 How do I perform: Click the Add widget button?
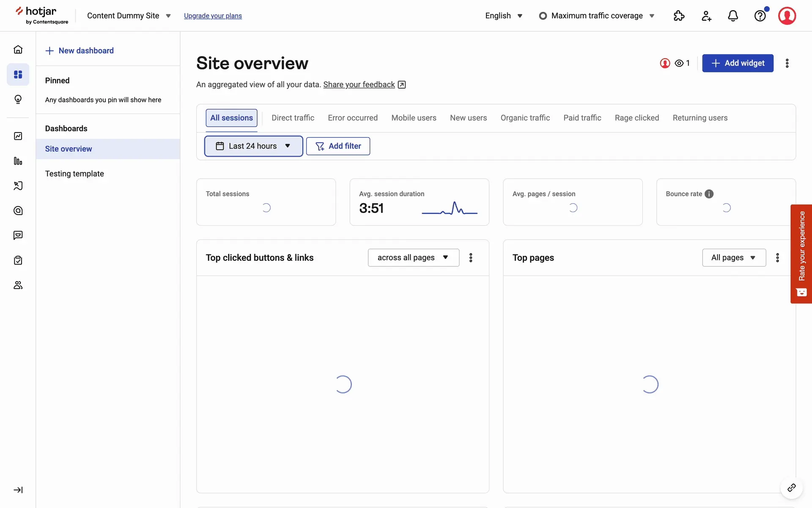tap(738, 63)
